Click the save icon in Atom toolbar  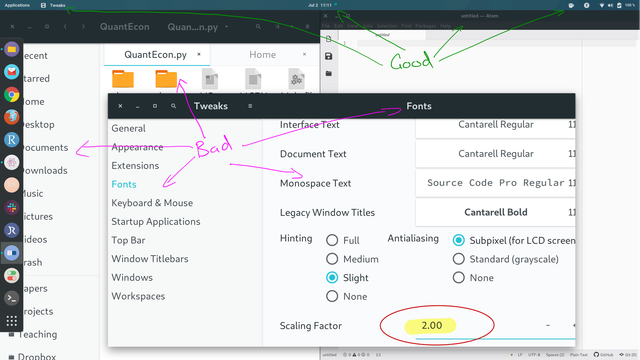pyautogui.click(x=329, y=56)
